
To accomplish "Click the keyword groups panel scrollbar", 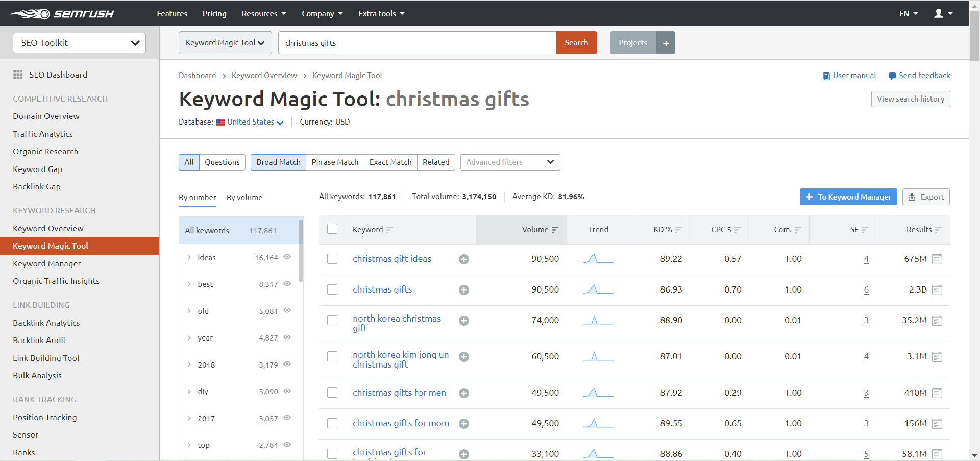I will point(301,250).
